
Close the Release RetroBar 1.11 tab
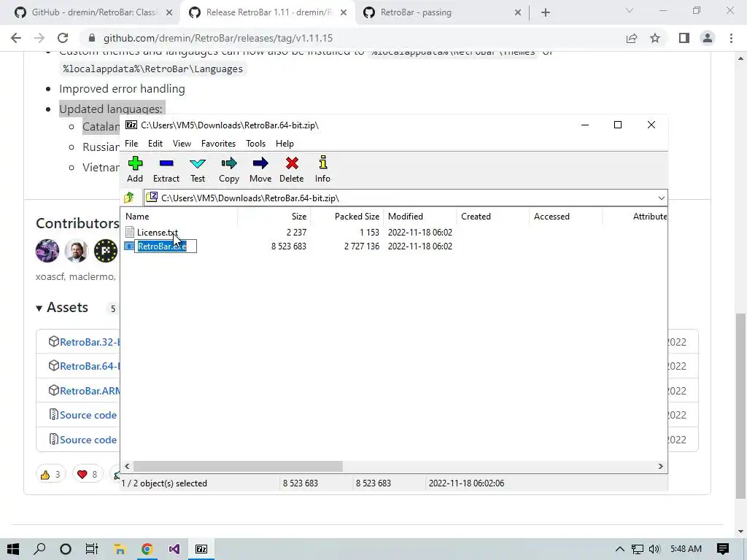343,13
